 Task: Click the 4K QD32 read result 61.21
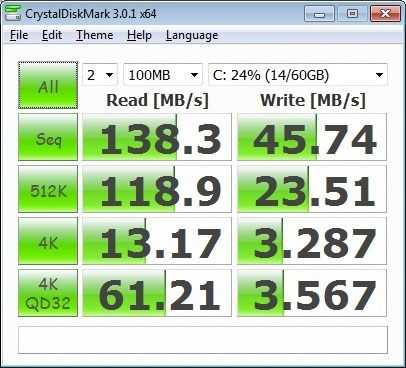pos(157,293)
